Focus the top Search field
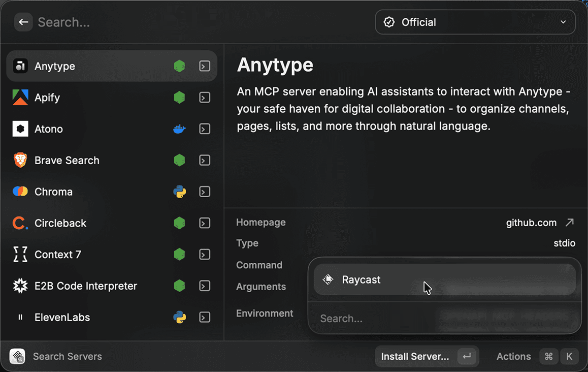 [x=203, y=22]
